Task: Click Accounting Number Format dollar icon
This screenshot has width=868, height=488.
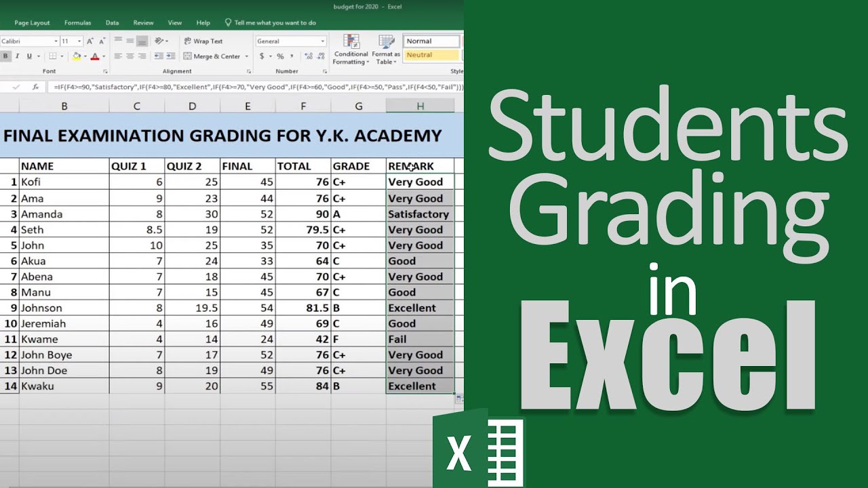Action: 262,56
